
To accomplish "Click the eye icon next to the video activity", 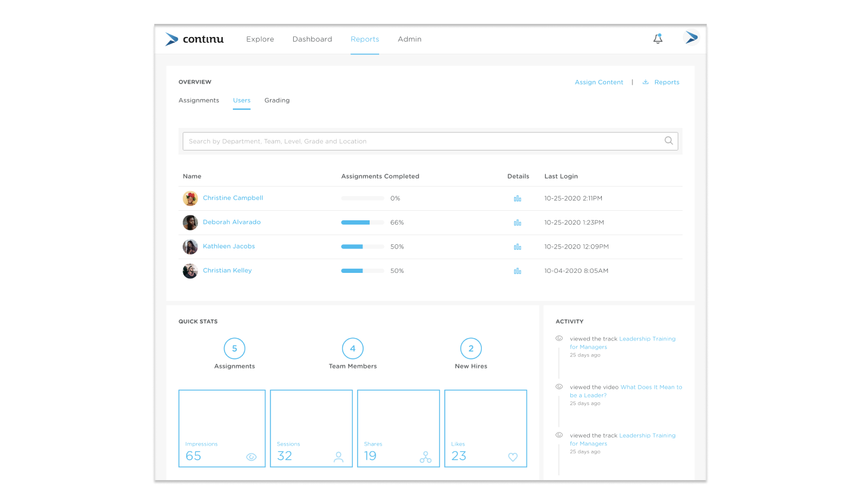I will tap(559, 385).
